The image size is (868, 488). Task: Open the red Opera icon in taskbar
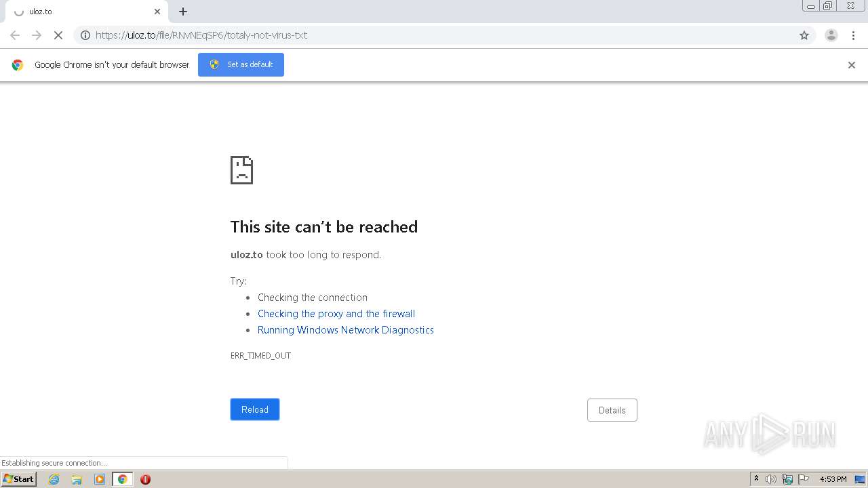145,479
